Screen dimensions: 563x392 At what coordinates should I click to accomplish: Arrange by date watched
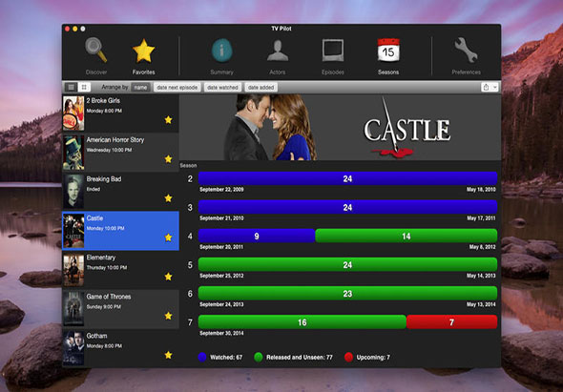222,87
